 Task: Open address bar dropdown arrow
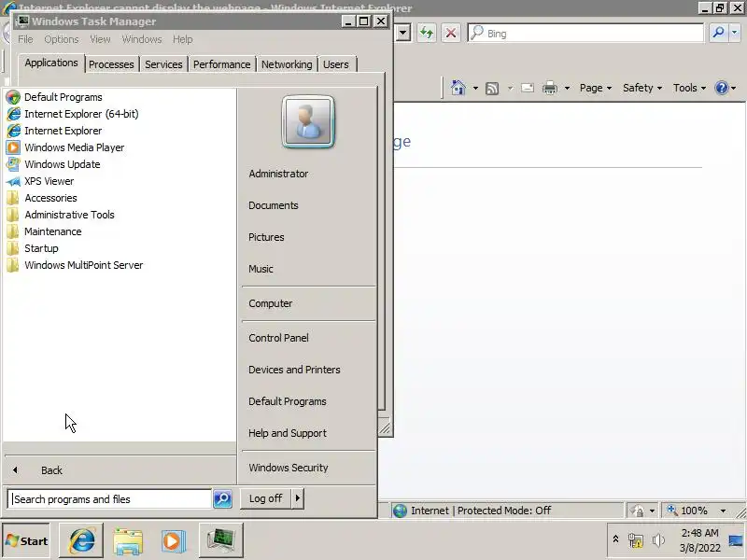click(403, 33)
